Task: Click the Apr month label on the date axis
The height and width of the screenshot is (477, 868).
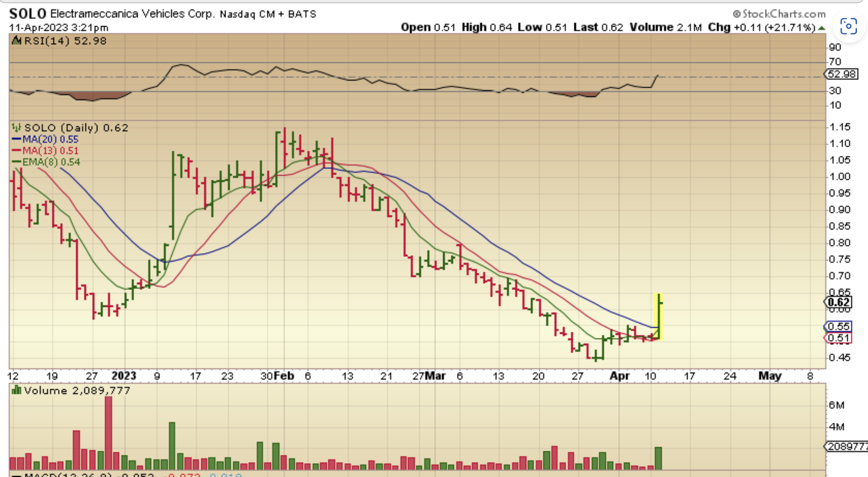Action: [620, 376]
